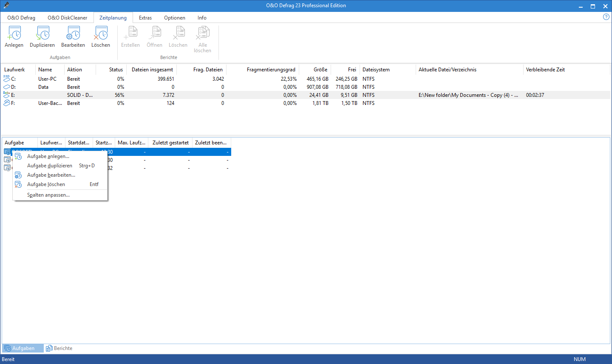Click the 399.651 total files value

point(166,79)
